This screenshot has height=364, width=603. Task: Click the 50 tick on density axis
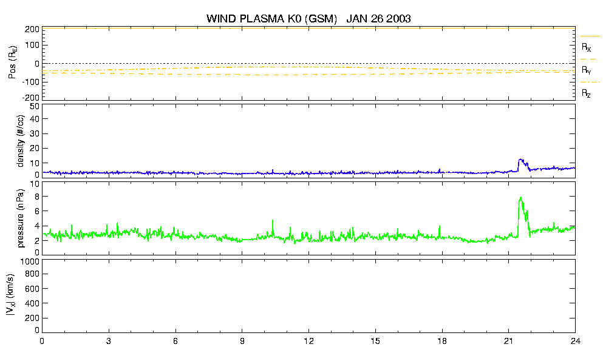click(x=35, y=107)
